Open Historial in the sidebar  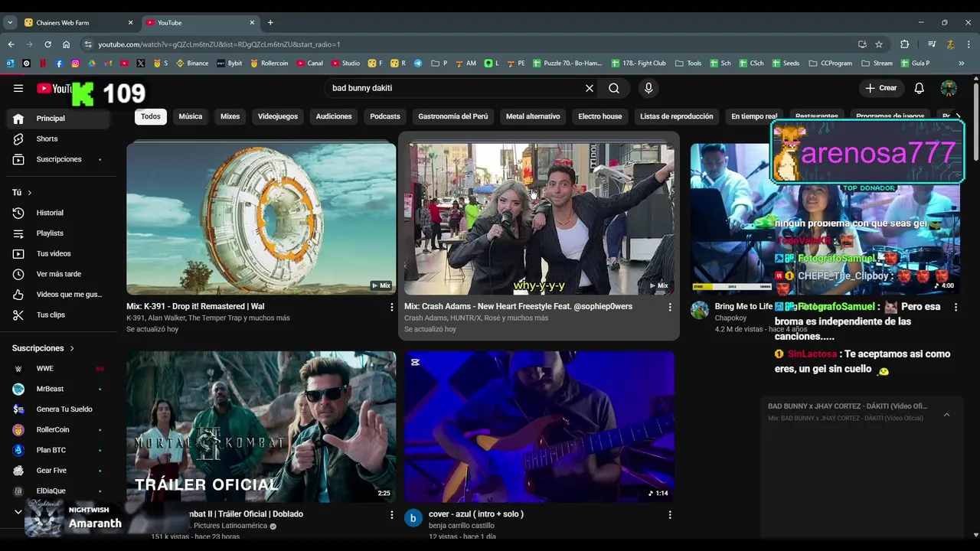pyautogui.click(x=58, y=213)
